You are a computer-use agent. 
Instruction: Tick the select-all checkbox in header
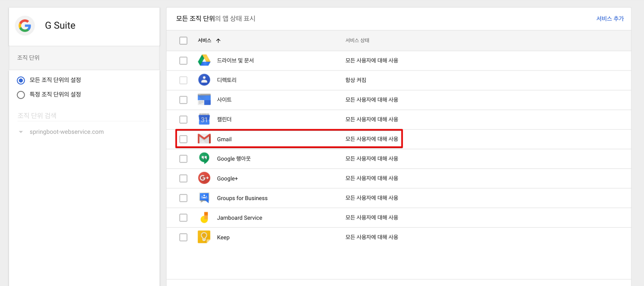tap(183, 41)
